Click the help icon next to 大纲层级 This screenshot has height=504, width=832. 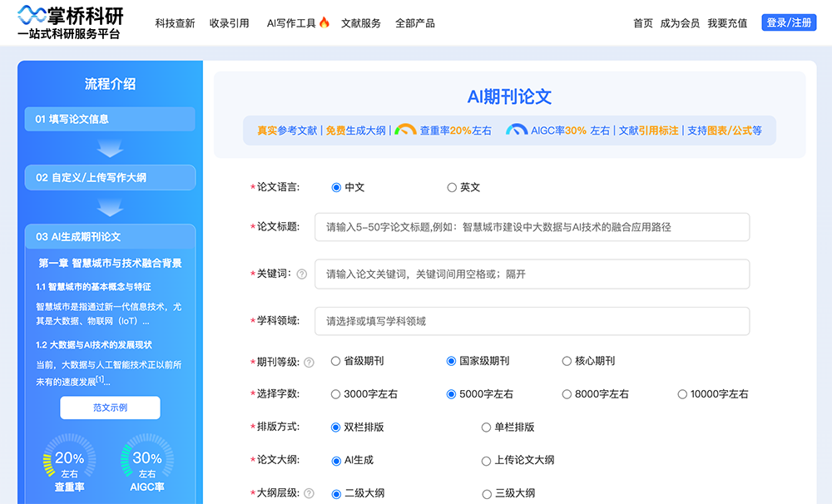tap(309, 493)
